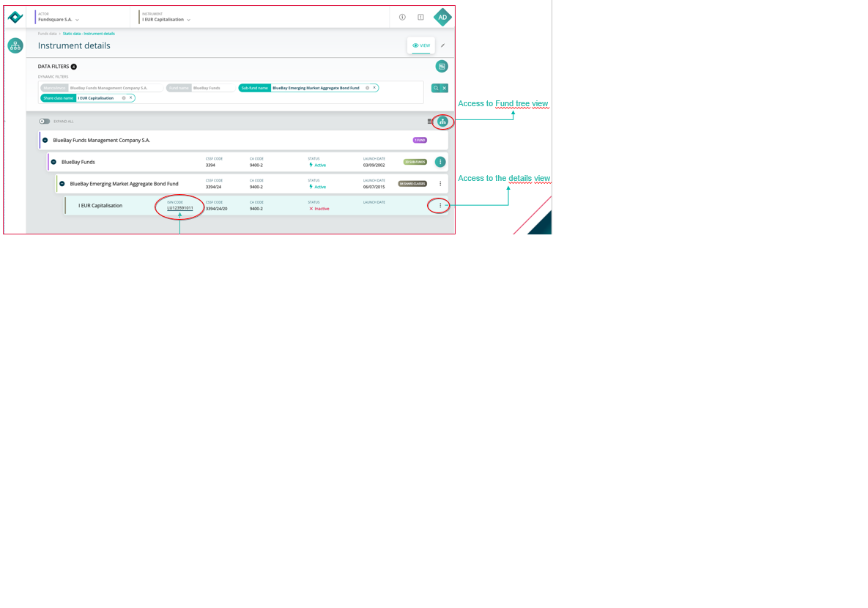This screenshot has height=608, width=868.
Task: Select the BlueBay Funds row name
Action: coord(78,162)
